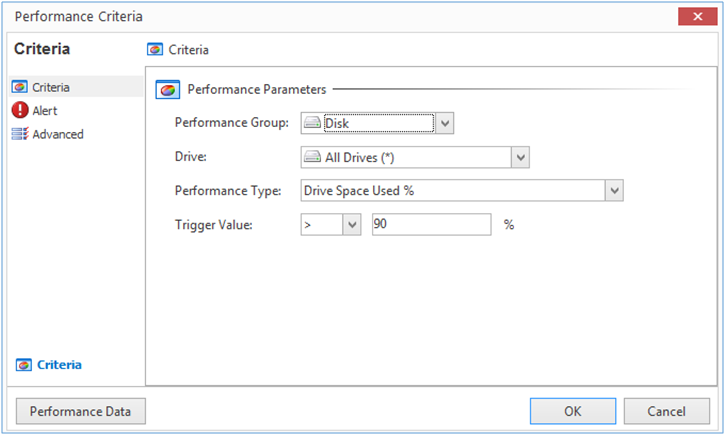Click the bottom-left blue Criteria icon
The width and height of the screenshot is (724, 434).
click(24, 365)
